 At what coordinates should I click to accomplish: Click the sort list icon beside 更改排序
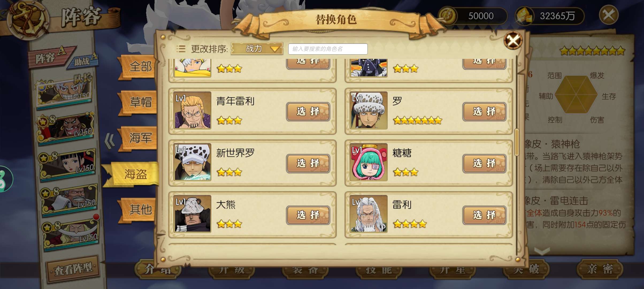click(x=181, y=49)
